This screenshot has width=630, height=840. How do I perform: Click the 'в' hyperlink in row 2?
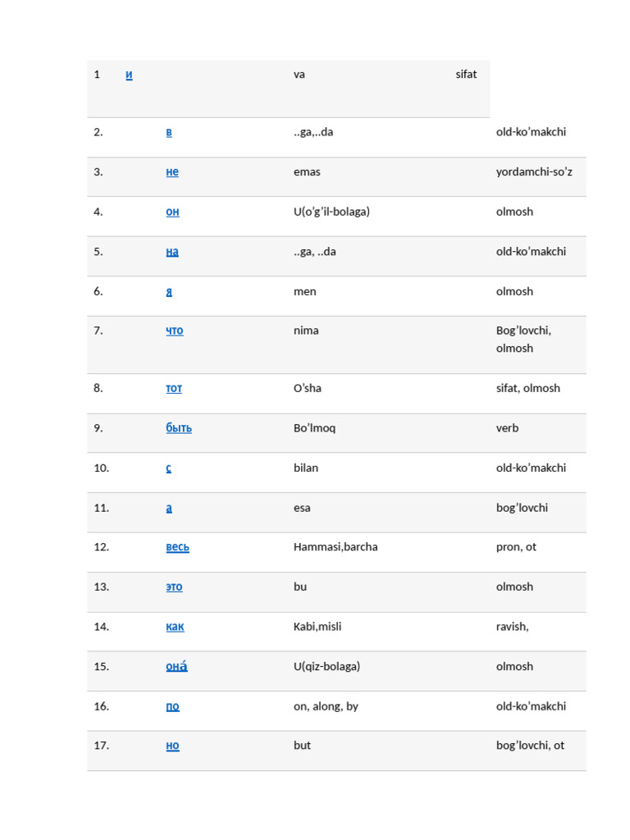[169, 132]
